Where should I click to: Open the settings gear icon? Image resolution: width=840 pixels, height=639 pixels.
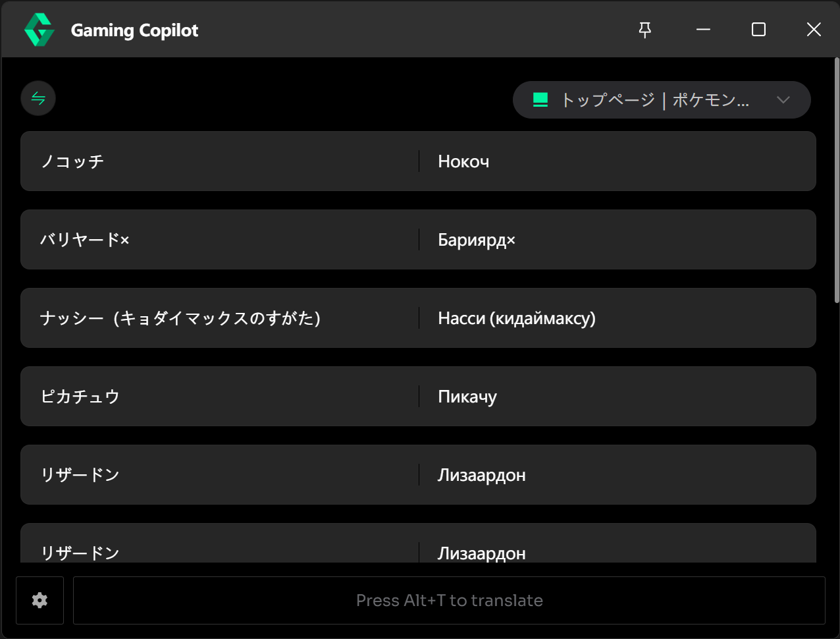tap(39, 600)
